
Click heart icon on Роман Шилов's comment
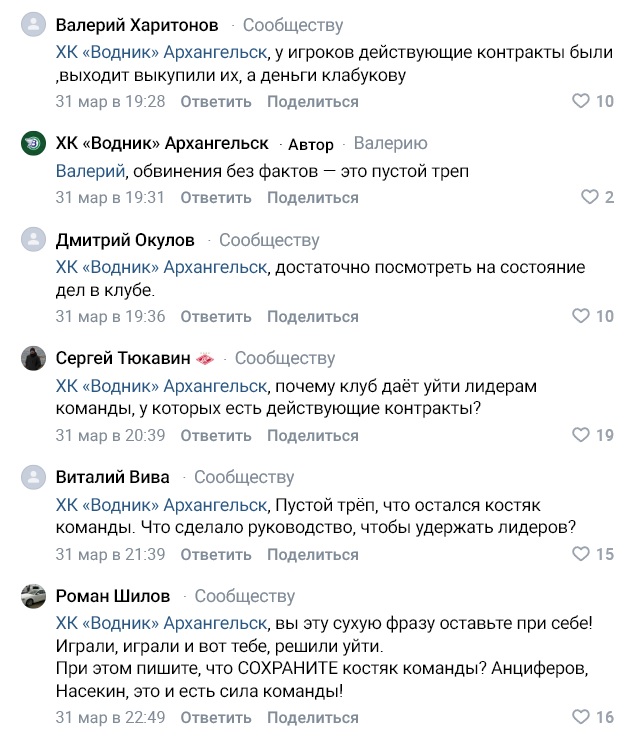(580, 717)
